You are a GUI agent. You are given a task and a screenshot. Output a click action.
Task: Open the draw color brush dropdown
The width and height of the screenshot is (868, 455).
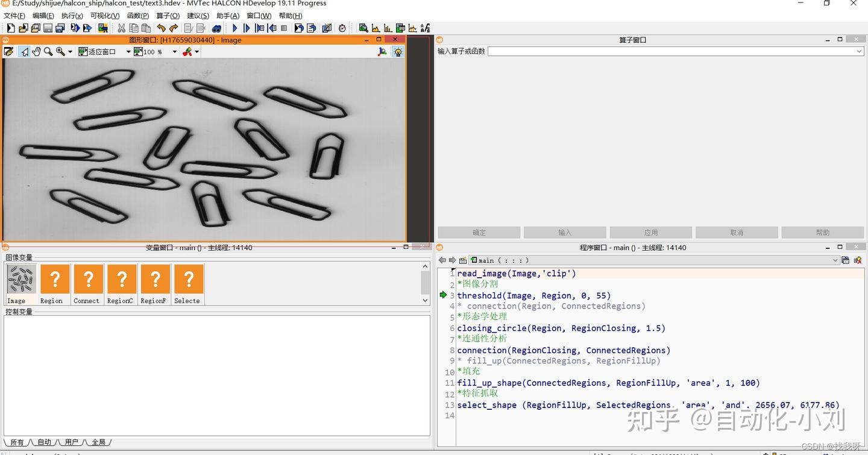(197, 52)
